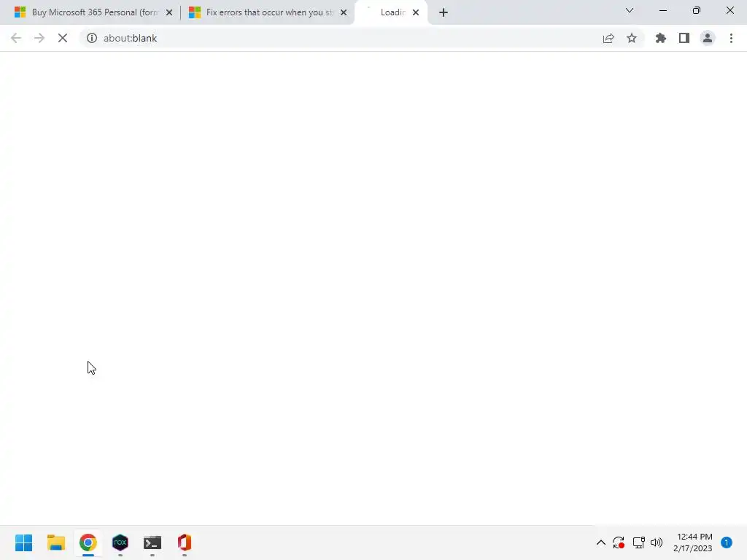Select the Loading tab

click(392, 12)
